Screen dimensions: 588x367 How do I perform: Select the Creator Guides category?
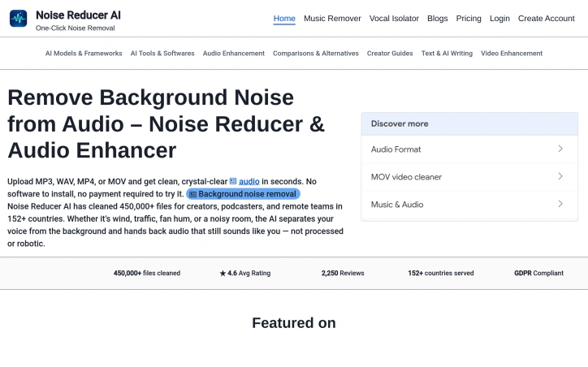coord(390,54)
